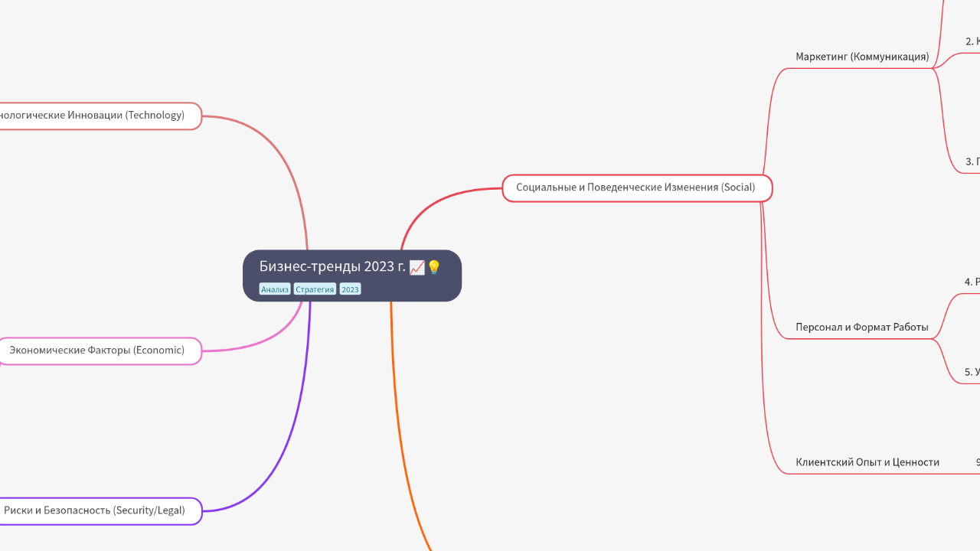Screen dimensions: 980x551
Task: Collapse the 'Технологические Инновации (Technology)' branch
Action: [201, 116]
